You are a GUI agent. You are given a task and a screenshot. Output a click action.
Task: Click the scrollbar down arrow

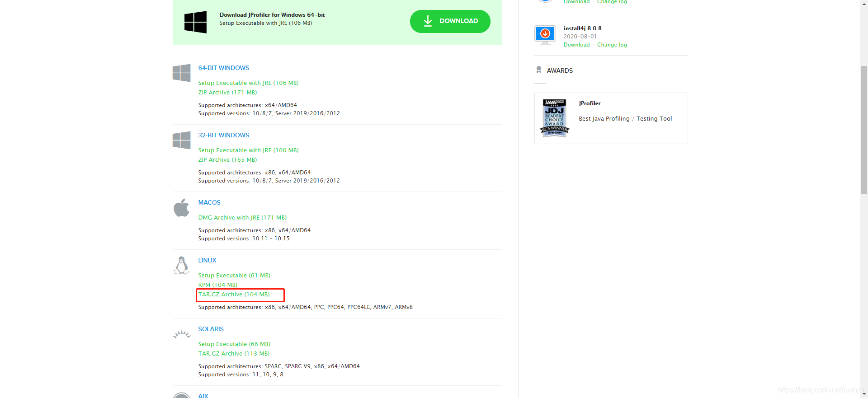click(x=864, y=394)
